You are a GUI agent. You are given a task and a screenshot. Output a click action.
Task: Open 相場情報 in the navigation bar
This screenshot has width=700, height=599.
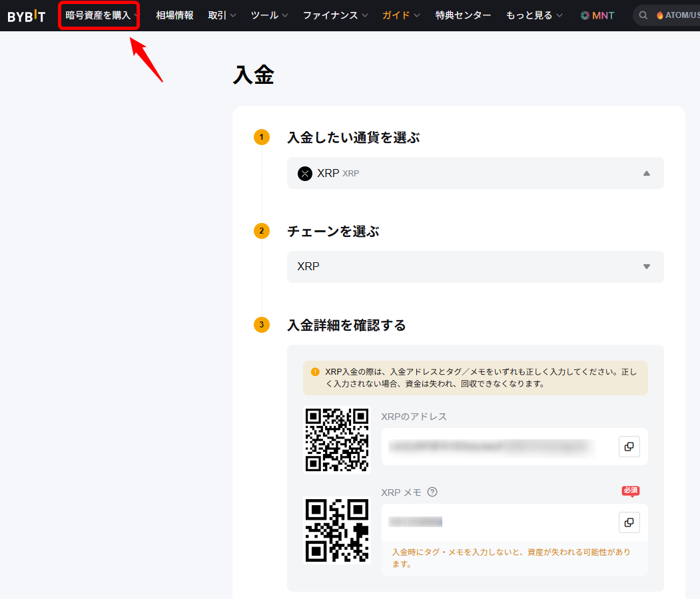click(175, 15)
